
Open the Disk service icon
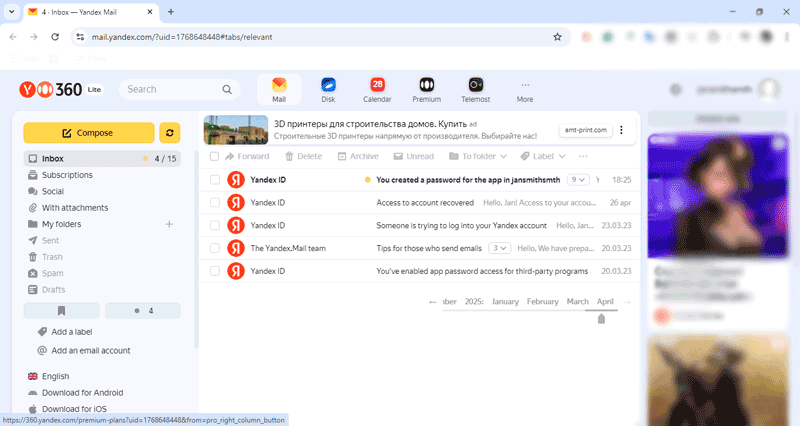tap(328, 90)
